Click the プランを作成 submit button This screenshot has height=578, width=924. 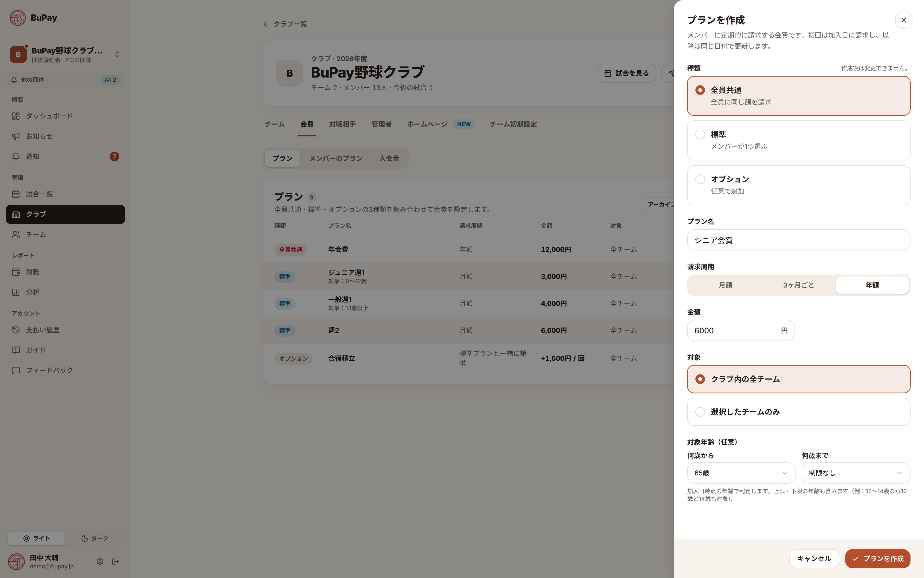click(877, 559)
